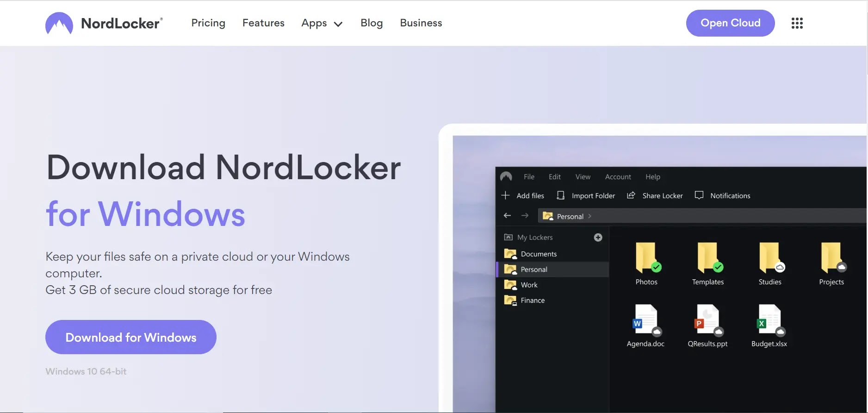Click the QResults.ppt file name

tap(707, 344)
